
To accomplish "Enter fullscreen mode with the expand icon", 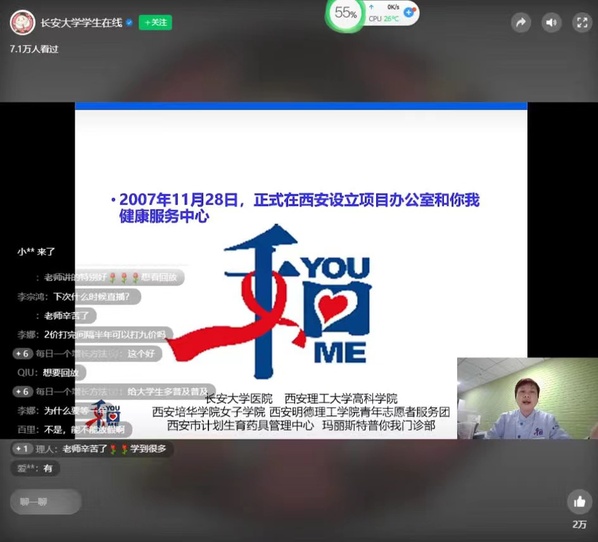I will coord(582,23).
